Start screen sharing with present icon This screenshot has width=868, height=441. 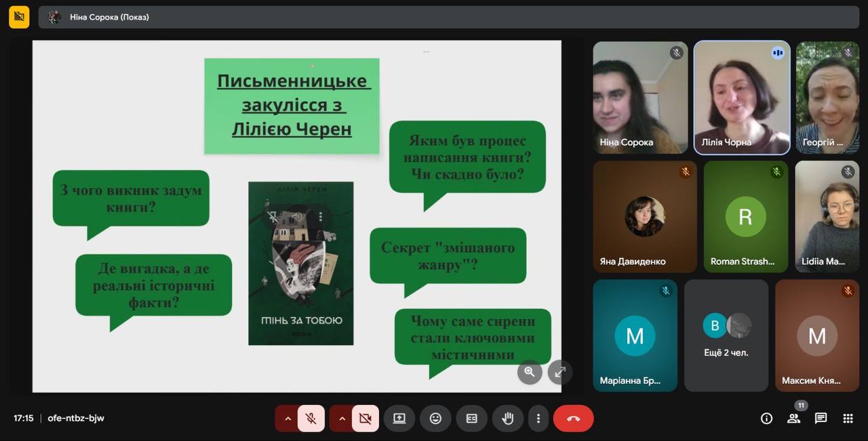tap(399, 419)
